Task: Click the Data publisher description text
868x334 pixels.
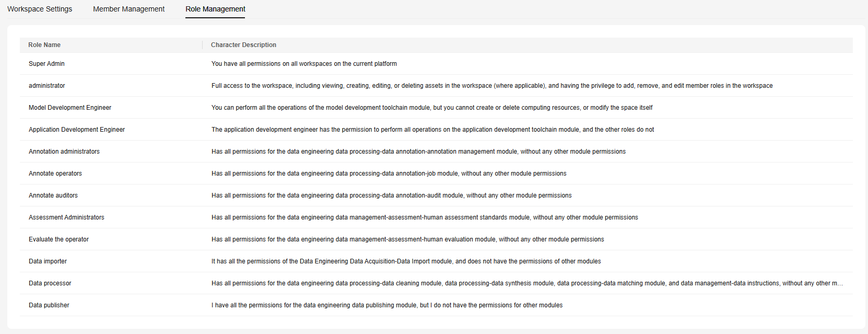Action: 387,305
